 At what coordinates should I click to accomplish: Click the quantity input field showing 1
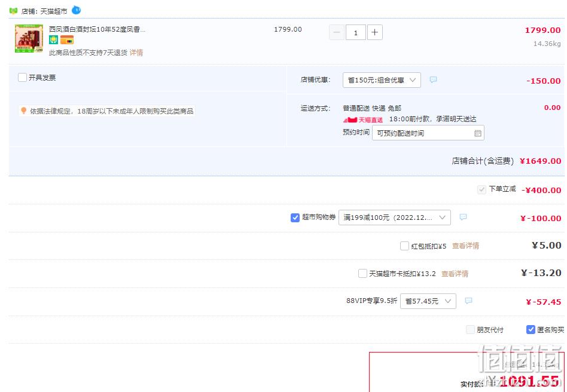(356, 32)
